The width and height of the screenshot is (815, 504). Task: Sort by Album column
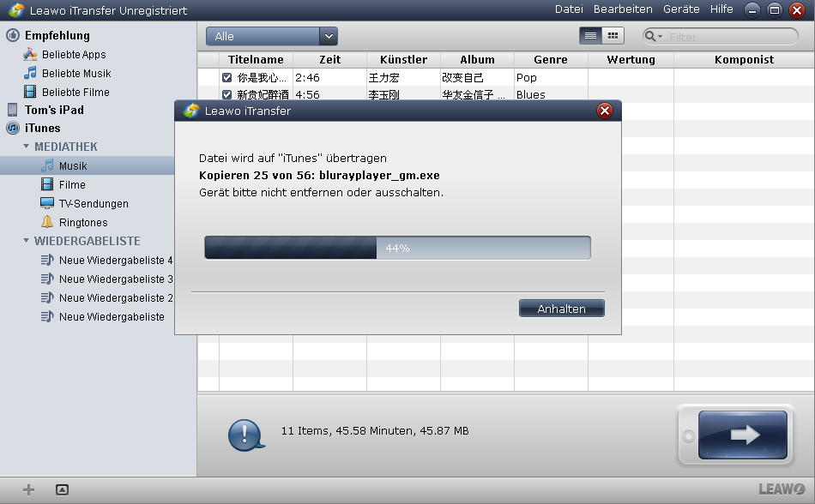(x=477, y=60)
